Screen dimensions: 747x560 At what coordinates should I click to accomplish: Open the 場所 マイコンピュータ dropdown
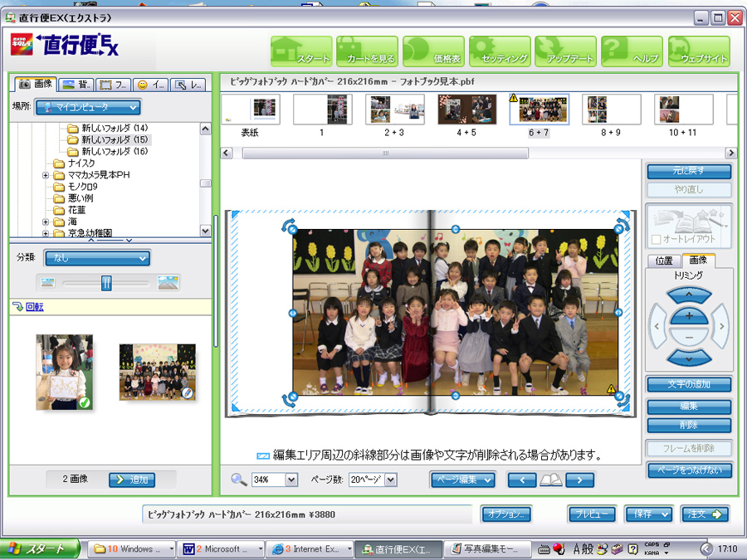(87, 107)
